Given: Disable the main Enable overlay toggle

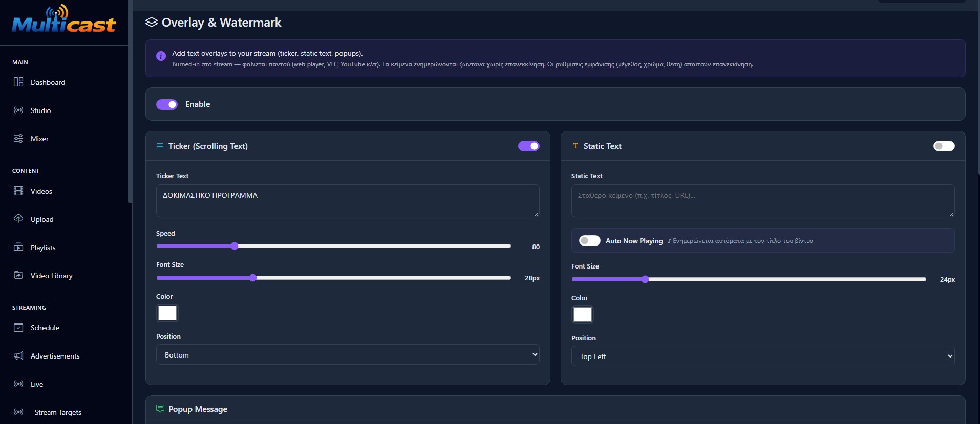Looking at the screenshot, I should coord(167,104).
